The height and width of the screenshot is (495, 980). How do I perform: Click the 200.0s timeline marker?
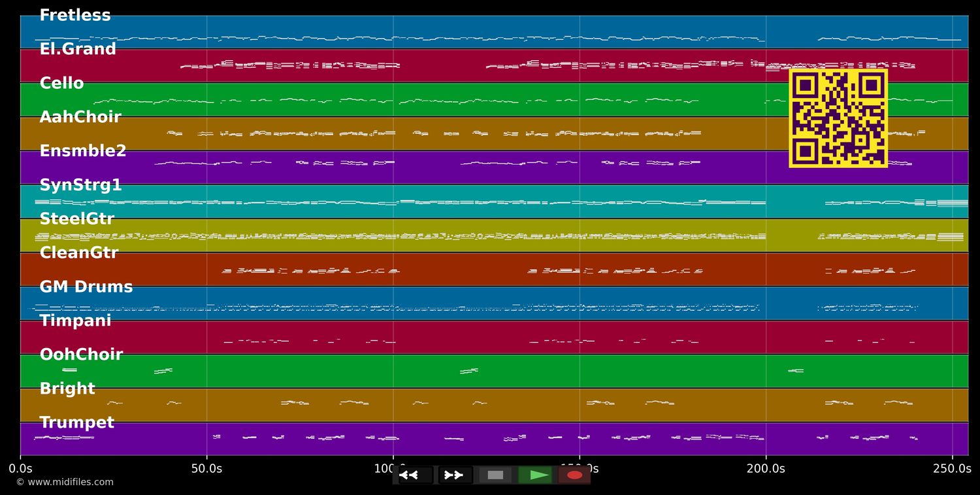(x=766, y=469)
